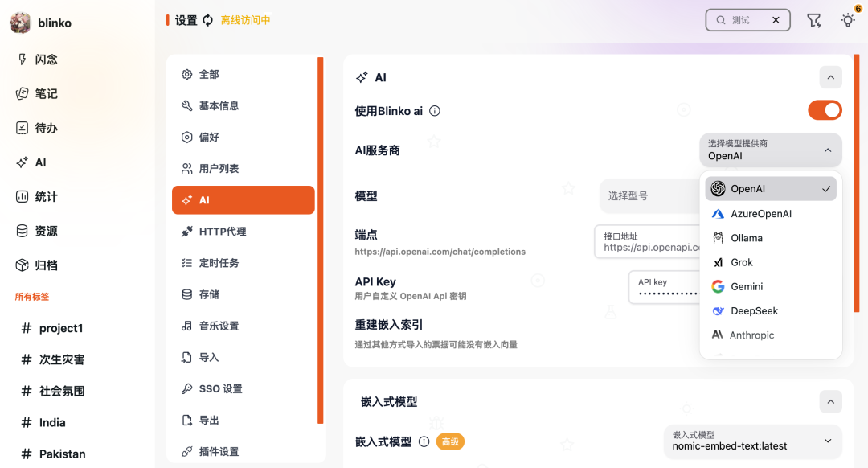Open the 归档 archive section
The height and width of the screenshot is (468, 868).
[38, 265]
